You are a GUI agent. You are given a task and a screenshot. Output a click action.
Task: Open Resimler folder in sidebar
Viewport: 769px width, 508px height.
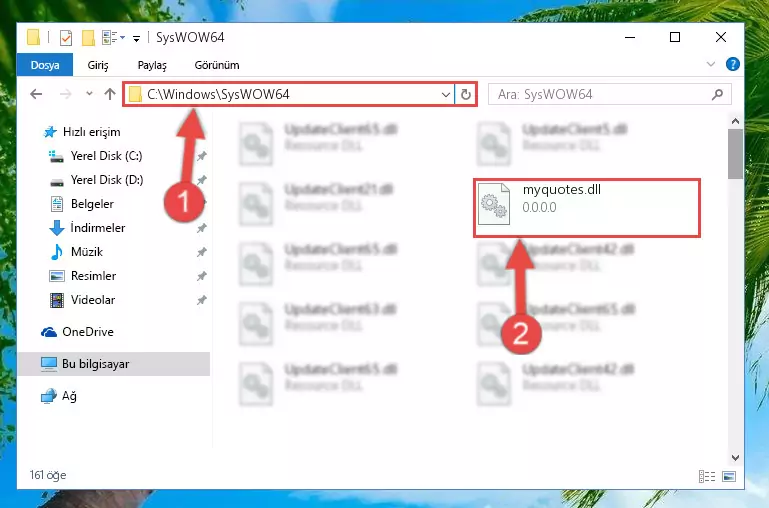pos(82,276)
